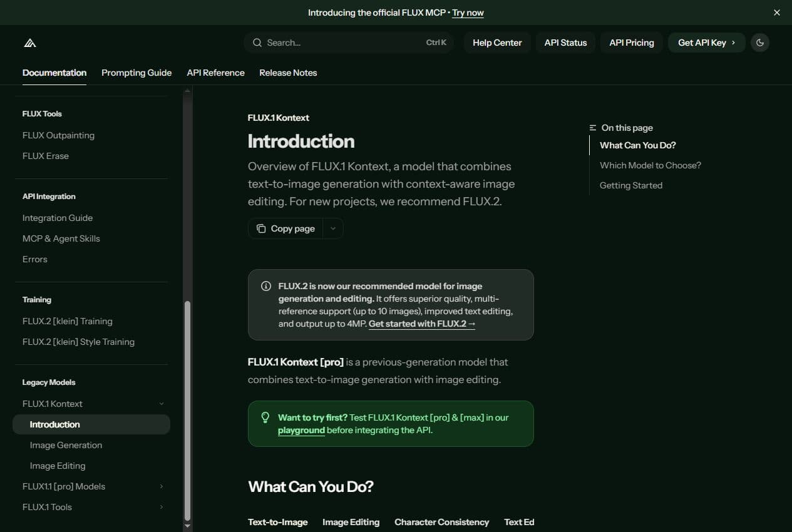Click the search magnifier icon
The image size is (792, 532).
pyautogui.click(x=257, y=43)
